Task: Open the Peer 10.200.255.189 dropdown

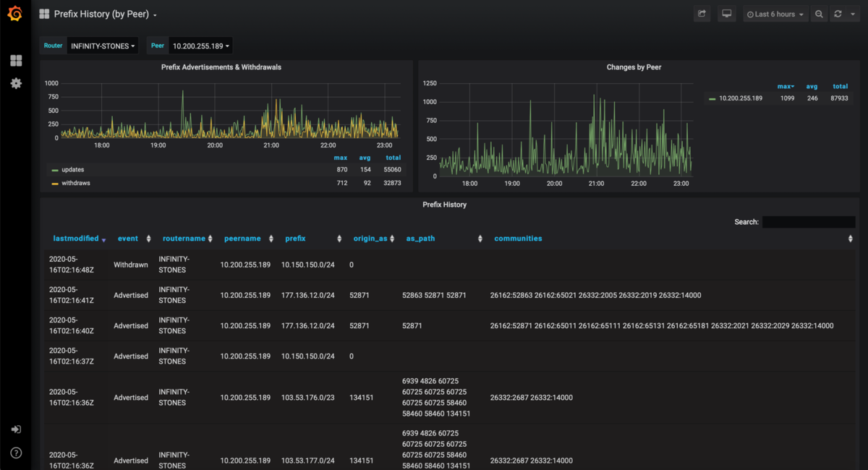Action: pyautogui.click(x=201, y=46)
